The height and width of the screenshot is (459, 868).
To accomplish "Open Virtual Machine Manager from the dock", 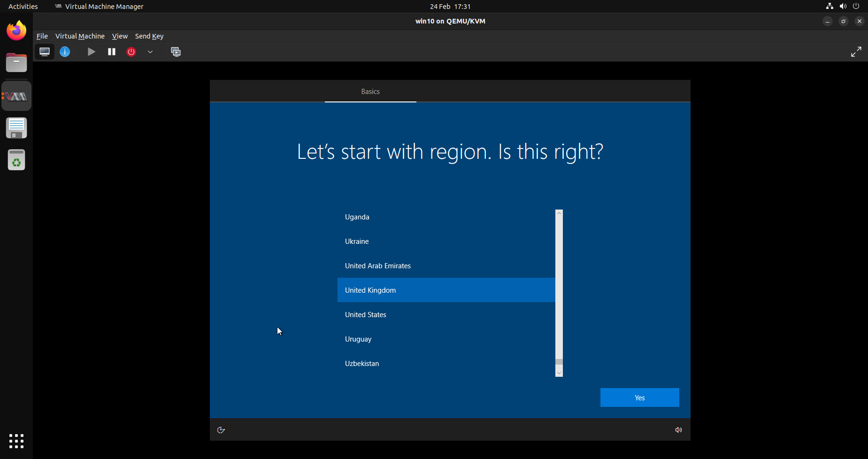I will pos(16,95).
